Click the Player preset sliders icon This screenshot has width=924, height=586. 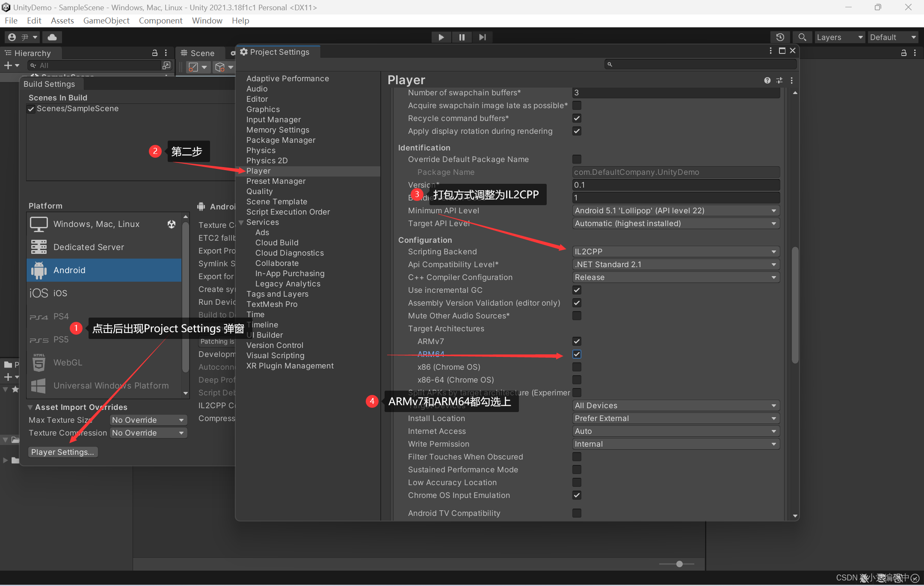pos(779,80)
